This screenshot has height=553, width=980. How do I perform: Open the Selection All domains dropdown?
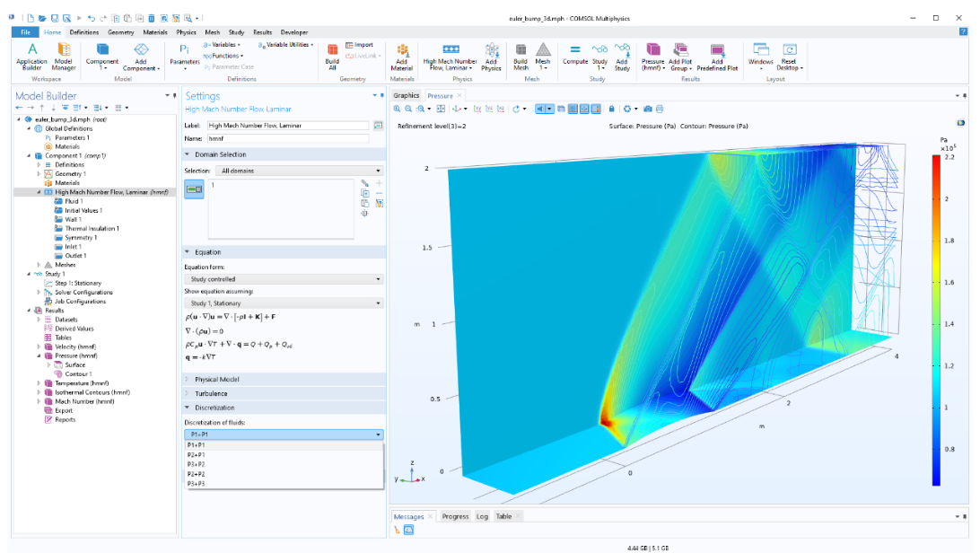[x=300, y=171]
